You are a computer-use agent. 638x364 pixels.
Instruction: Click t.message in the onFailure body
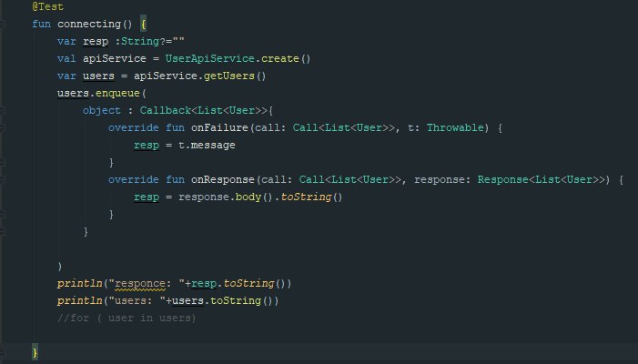207,146
